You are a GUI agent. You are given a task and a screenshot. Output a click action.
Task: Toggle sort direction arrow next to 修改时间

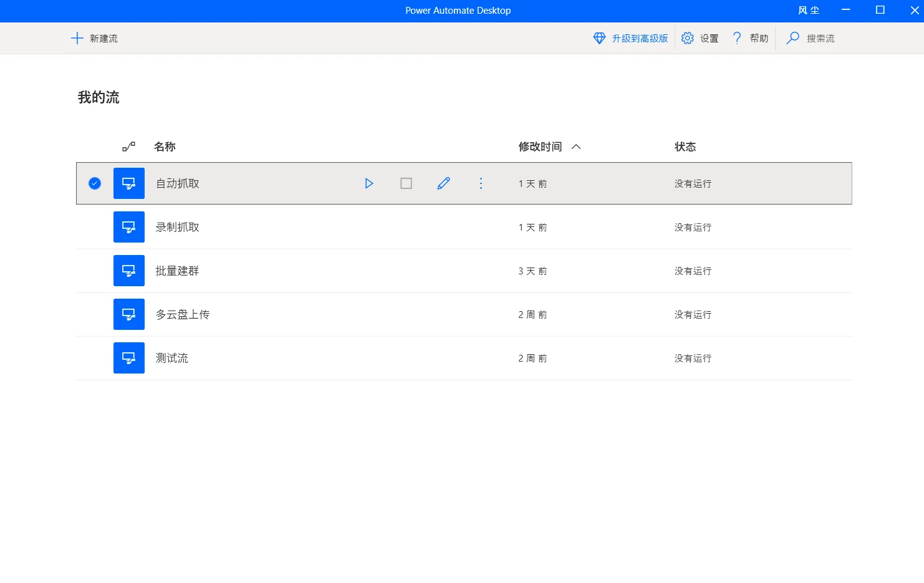click(576, 147)
